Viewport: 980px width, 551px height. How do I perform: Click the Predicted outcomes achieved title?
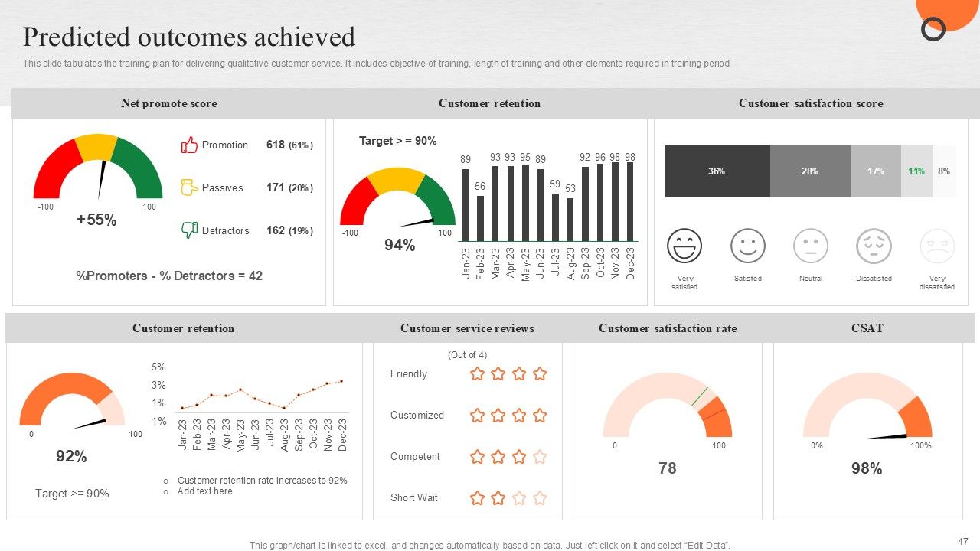tap(189, 37)
